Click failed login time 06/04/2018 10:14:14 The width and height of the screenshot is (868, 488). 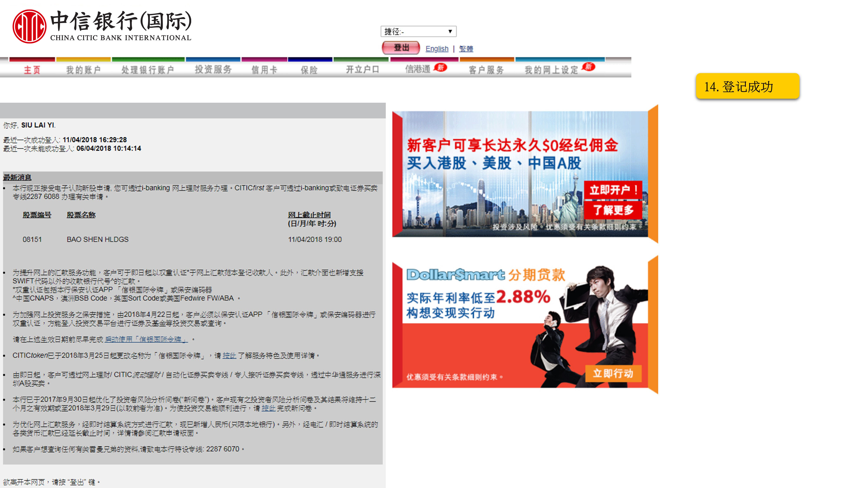pos(108,149)
